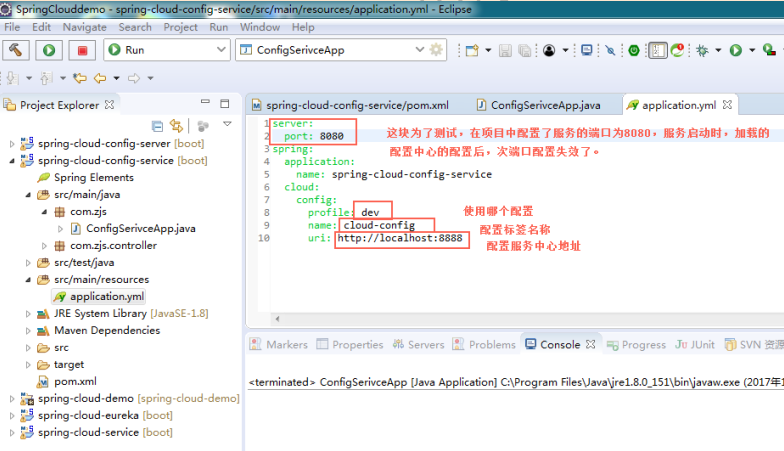Switch to the ConfigSerivceApp.java editor tab
Viewport: 784px width, 451px height.
point(540,105)
